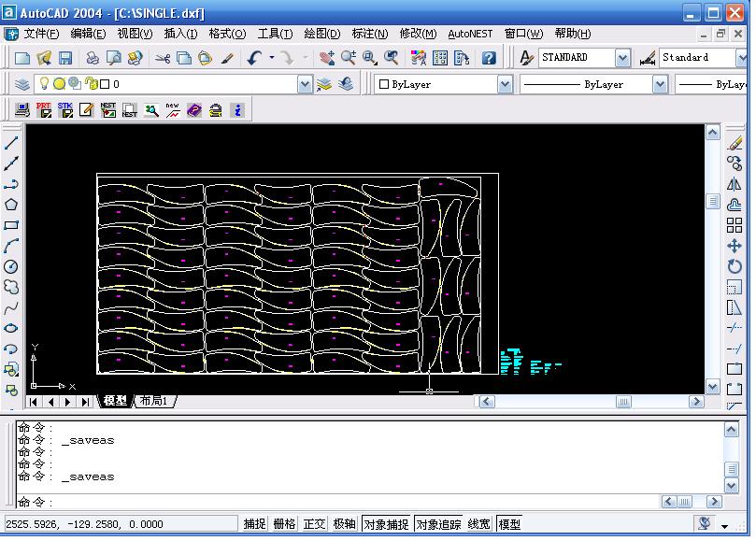Screen dimensions: 756x555
Task: Open the 编辑(E) menu
Action: click(x=88, y=34)
